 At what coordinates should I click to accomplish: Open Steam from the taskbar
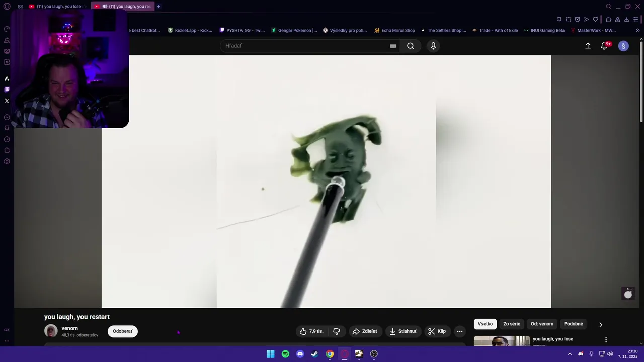point(314,354)
